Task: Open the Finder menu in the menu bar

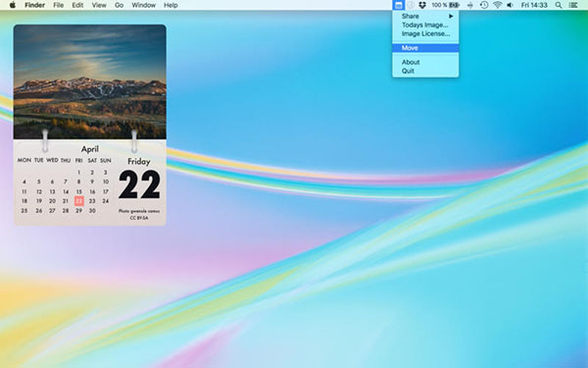Action: [x=35, y=5]
